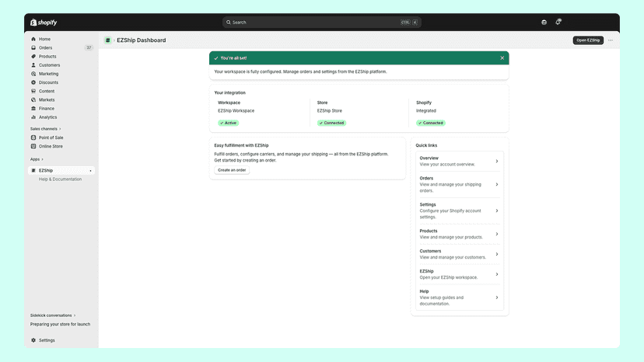Open Marketing in the sidebar

(x=61, y=74)
